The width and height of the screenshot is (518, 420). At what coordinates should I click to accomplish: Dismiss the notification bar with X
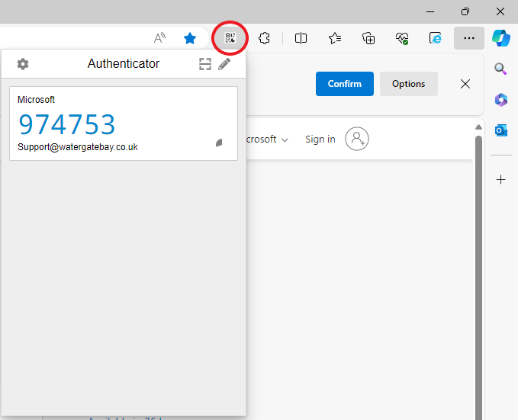465,84
